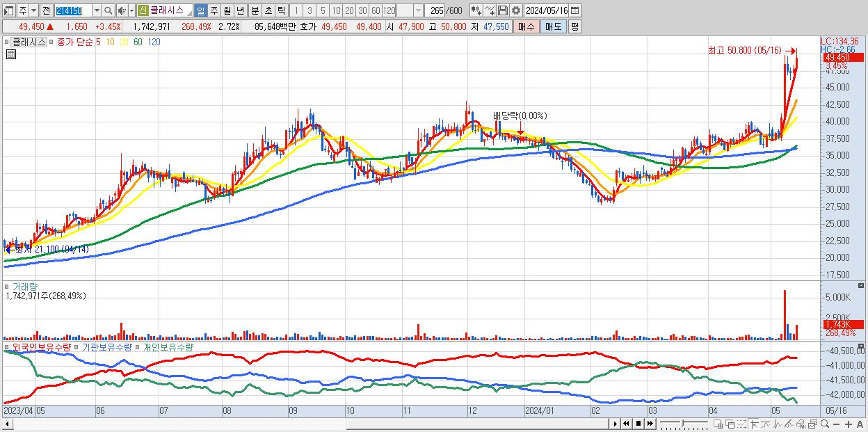
Task: Click the chart window grid-split icon
Action: (718, 424)
